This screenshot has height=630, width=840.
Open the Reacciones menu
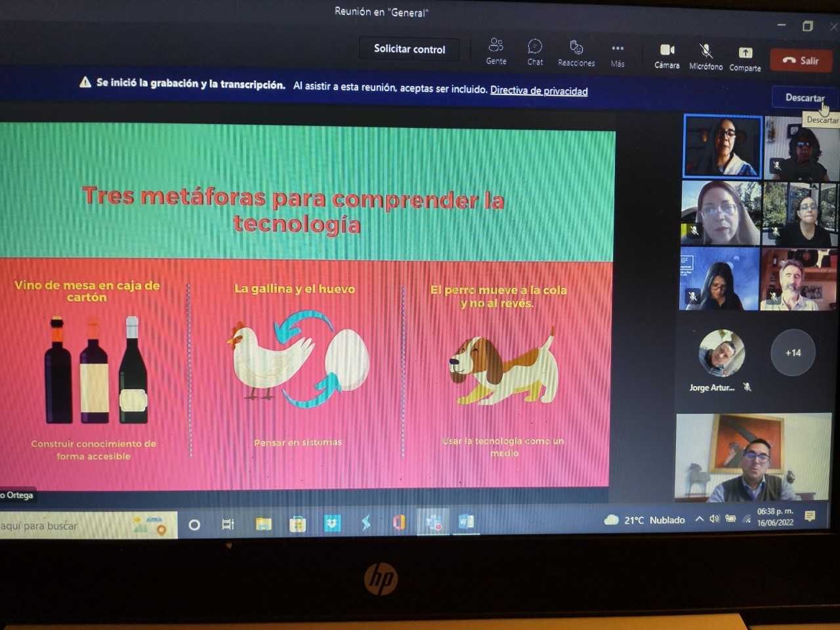pyautogui.click(x=576, y=53)
